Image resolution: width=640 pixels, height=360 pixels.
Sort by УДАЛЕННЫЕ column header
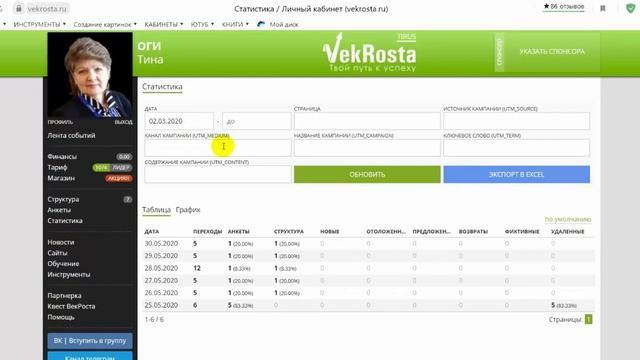pyautogui.click(x=567, y=231)
